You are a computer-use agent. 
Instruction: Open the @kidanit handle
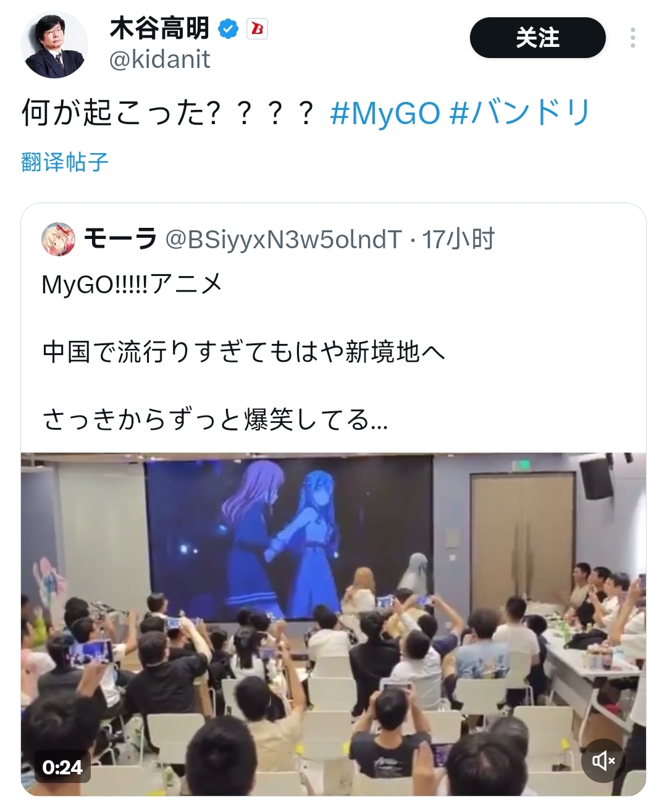click(x=160, y=60)
